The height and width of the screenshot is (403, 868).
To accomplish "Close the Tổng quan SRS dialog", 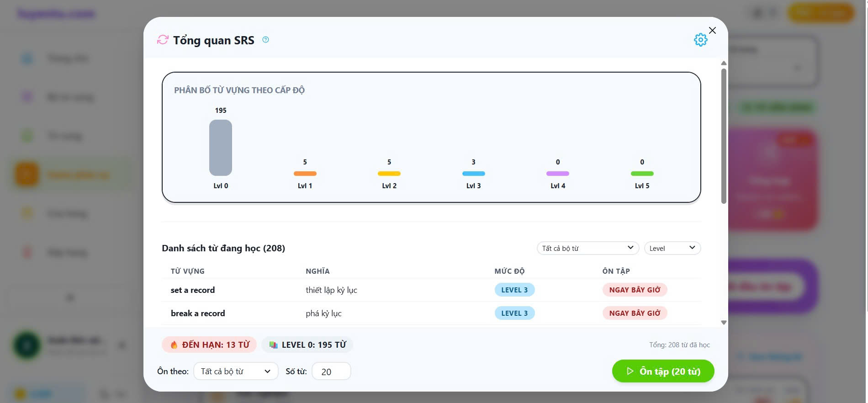I will [x=712, y=30].
